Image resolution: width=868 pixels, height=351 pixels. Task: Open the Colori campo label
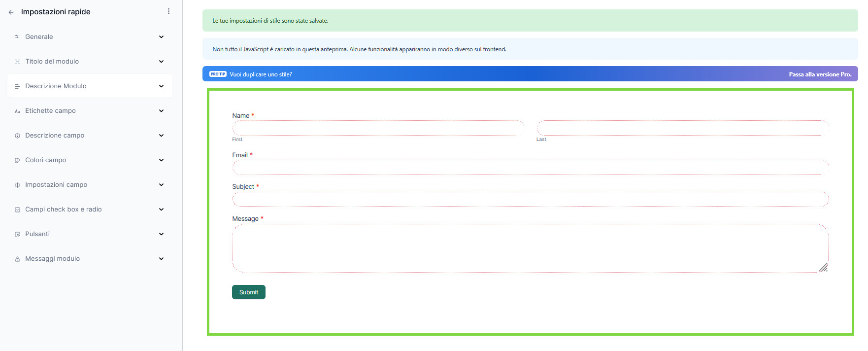45,160
